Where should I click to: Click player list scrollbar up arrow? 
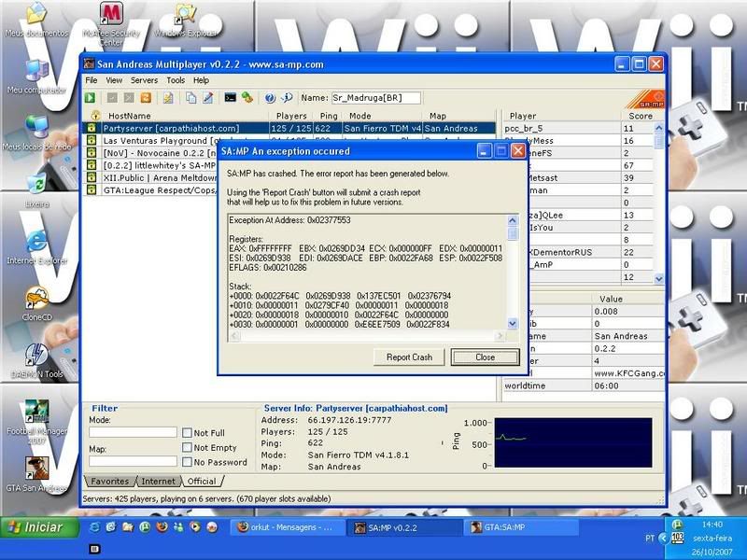click(659, 128)
